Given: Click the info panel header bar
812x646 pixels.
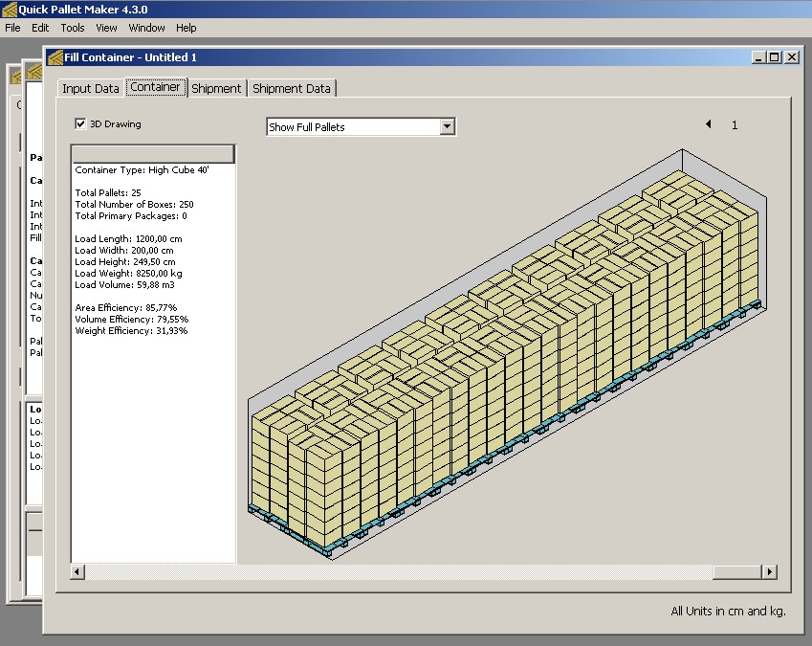Looking at the screenshot, I should pos(153,154).
